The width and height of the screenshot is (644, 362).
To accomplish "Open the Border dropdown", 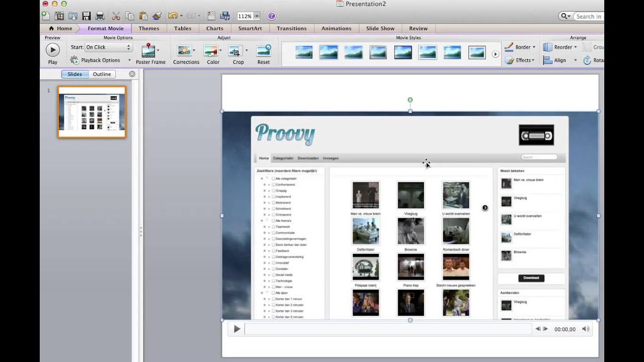I will (x=520, y=47).
